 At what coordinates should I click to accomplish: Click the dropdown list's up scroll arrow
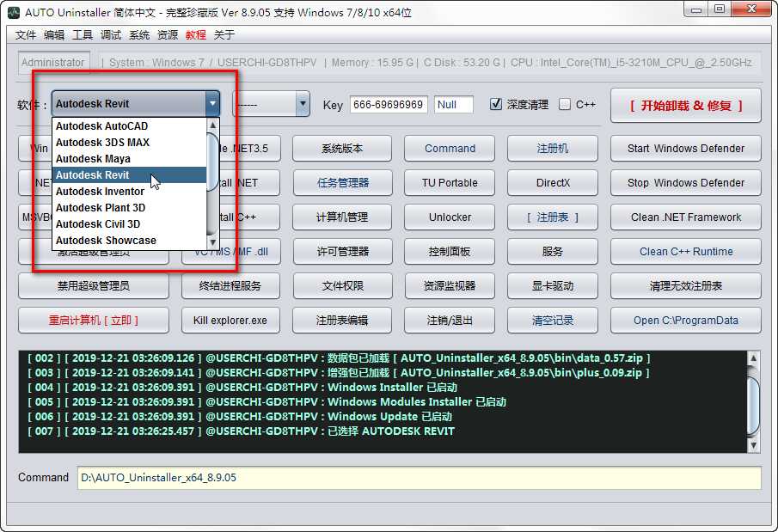tap(213, 125)
